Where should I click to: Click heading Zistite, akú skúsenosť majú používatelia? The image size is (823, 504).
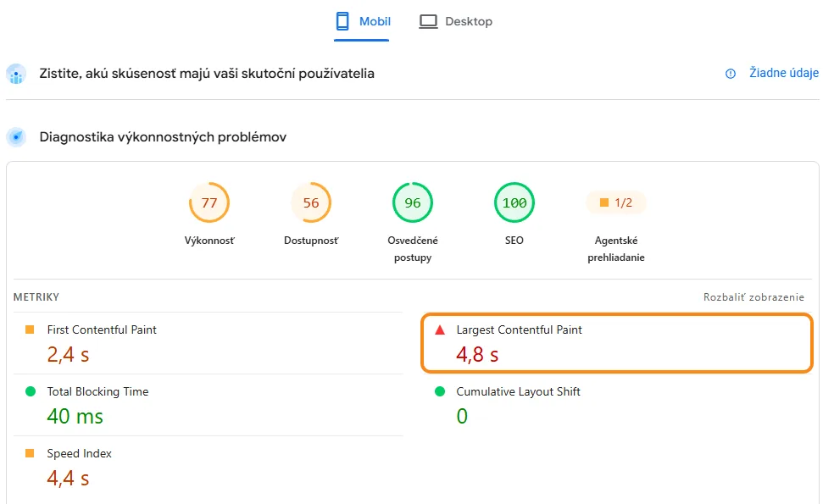207,74
